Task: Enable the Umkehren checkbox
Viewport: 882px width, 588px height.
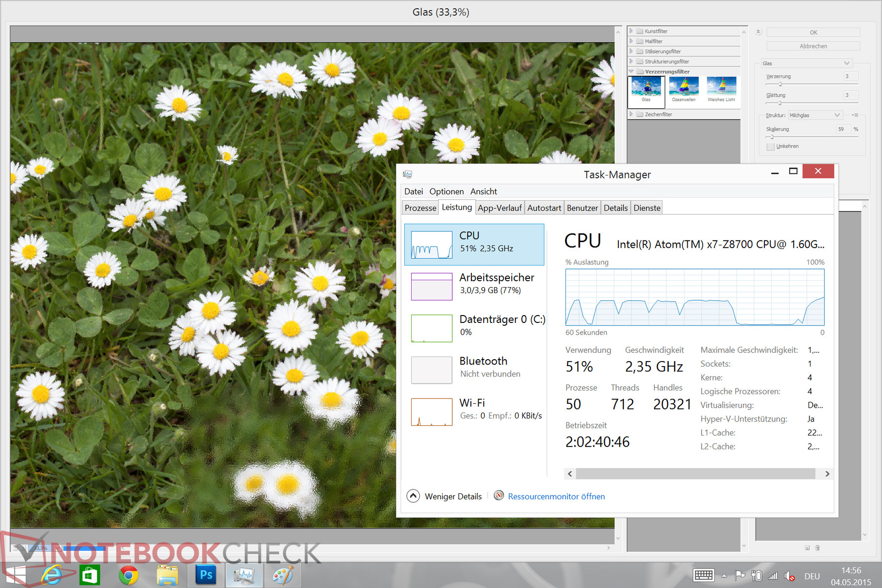Action: tap(770, 147)
